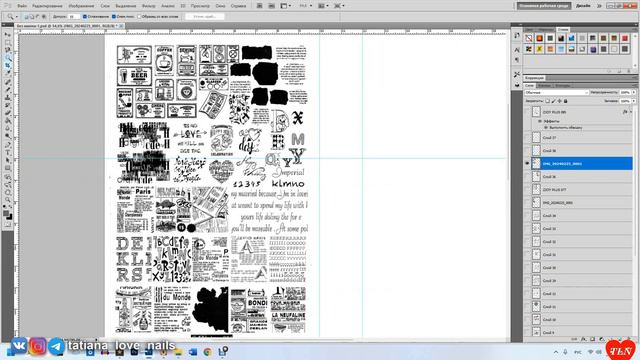Open the Обычные blend mode dropdown
The height and width of the screenshot is (360, 640).
point(556,93)
